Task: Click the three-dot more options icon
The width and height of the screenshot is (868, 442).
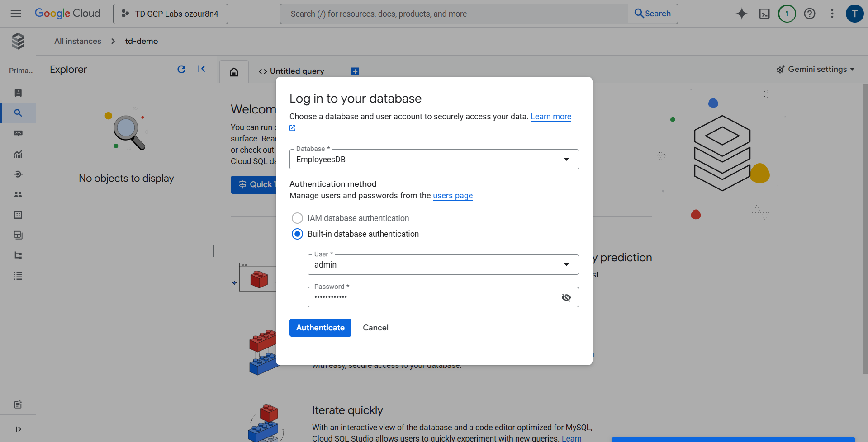Action: pos(832,14)
